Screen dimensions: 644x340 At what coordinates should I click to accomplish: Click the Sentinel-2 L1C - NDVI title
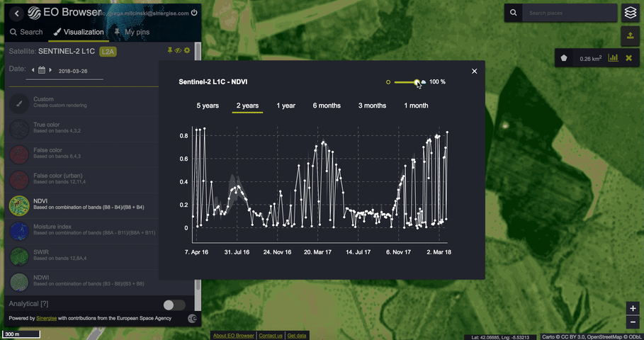coord(213,81)
